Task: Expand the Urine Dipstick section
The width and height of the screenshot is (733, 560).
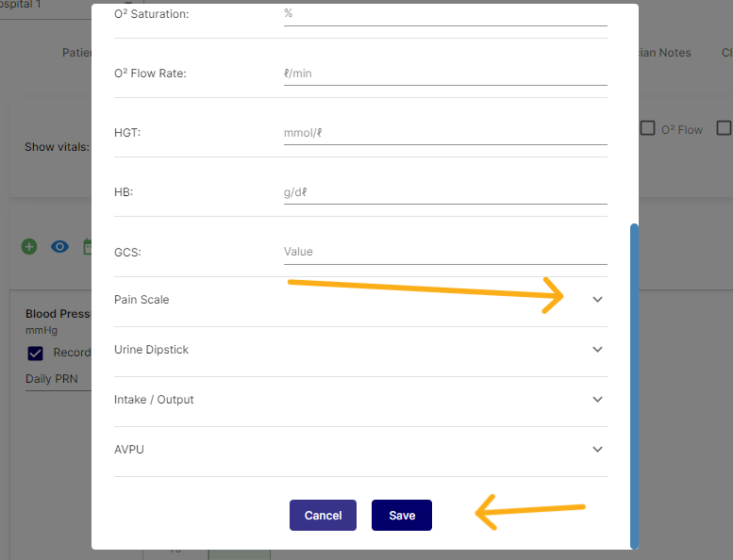Action: [597, 350]
